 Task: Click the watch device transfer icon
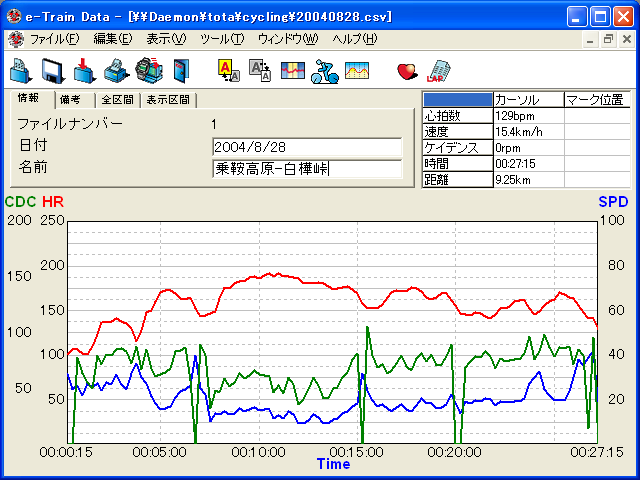click(149, 70)
